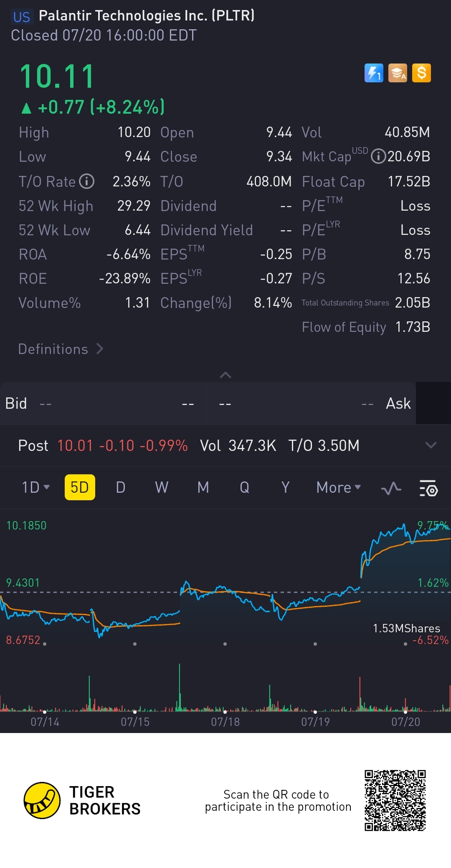Tap the blue lightning Level 1 quote icon
This screenshot has height=868, width=451.
tap(374, 73)
